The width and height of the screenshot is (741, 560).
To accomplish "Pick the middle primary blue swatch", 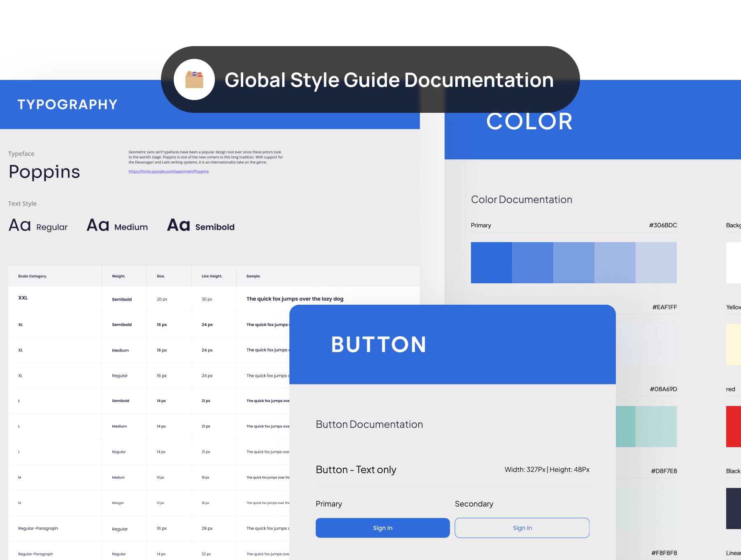I will point(573,263).
